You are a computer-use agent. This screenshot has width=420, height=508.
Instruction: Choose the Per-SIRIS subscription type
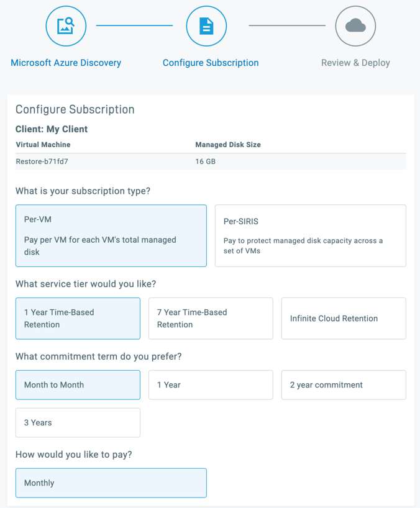click(310, 236)
